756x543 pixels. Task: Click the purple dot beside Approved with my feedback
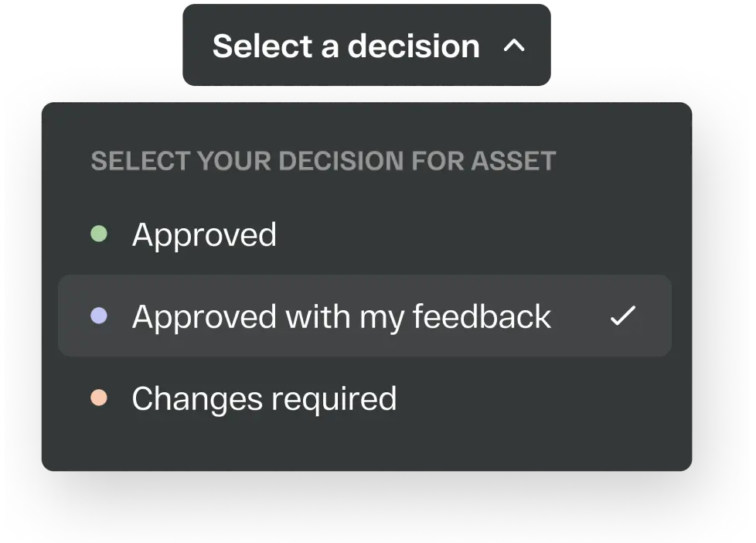(x=99, y=316)
